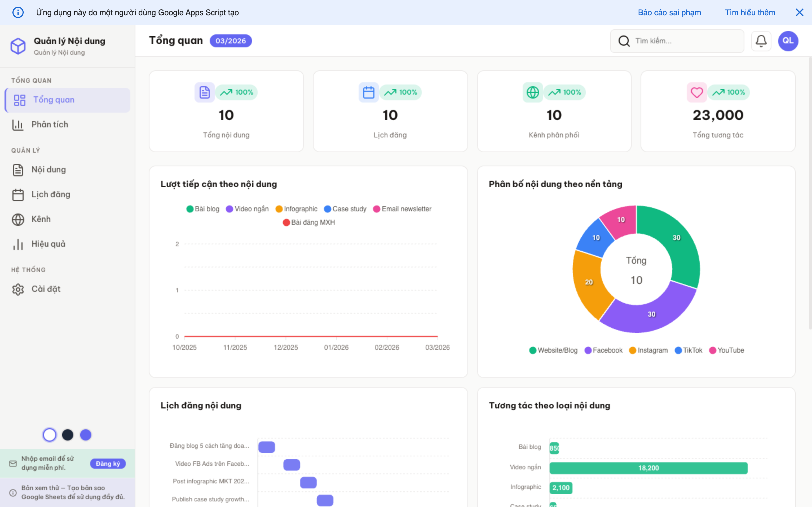812x507 pixels.
Task: Open Cài đặt settings menu item
Action: coord(46,289)
